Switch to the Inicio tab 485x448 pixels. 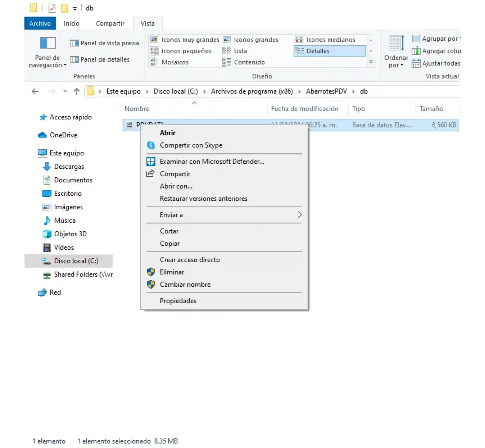click(72, 23)
